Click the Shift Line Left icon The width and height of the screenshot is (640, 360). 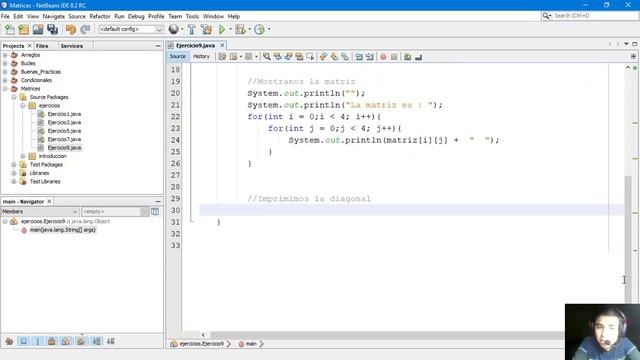(x=359, y=57)
